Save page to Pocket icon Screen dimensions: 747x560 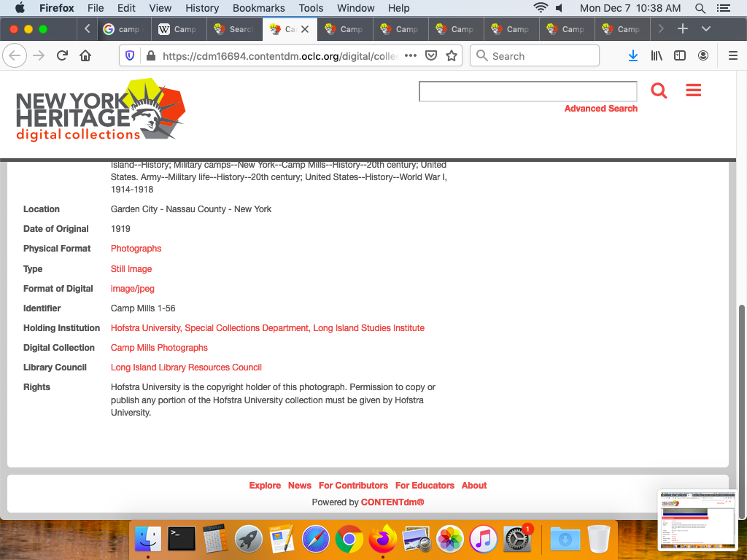click(431, 56)
